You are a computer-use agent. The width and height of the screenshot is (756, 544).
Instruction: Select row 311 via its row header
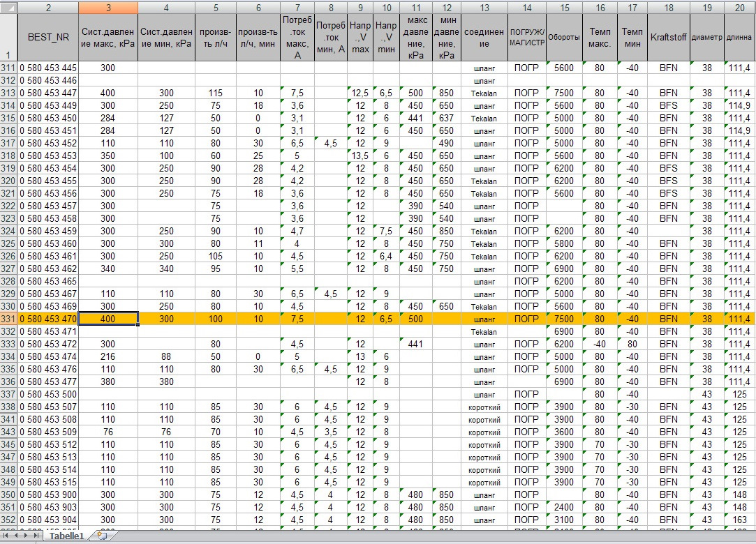pyautogui.click(x=8, y=68)
